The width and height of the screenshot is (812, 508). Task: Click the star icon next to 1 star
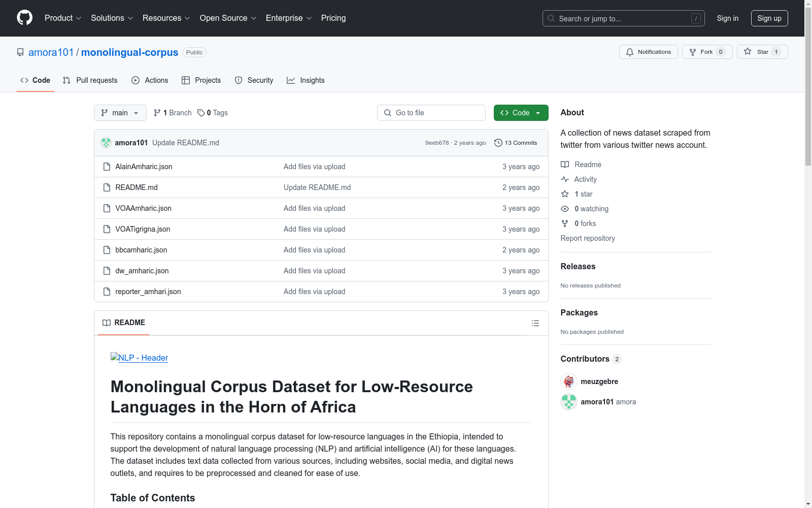tap(565, 194)
